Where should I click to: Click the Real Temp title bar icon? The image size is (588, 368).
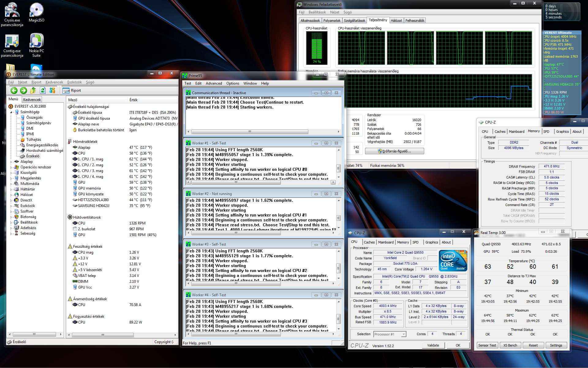coord(477,233)
